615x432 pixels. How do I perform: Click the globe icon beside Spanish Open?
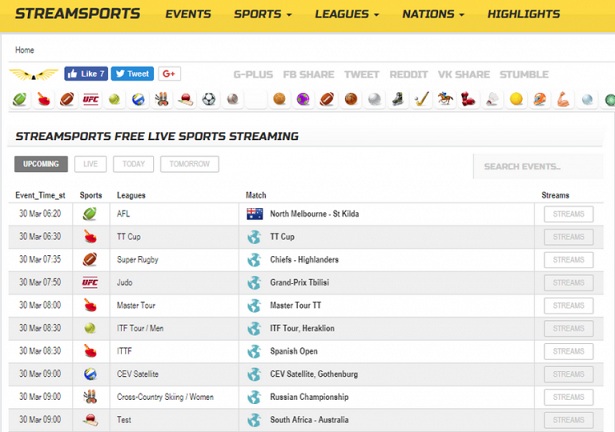pyautogui.click(x=254, y=351)
